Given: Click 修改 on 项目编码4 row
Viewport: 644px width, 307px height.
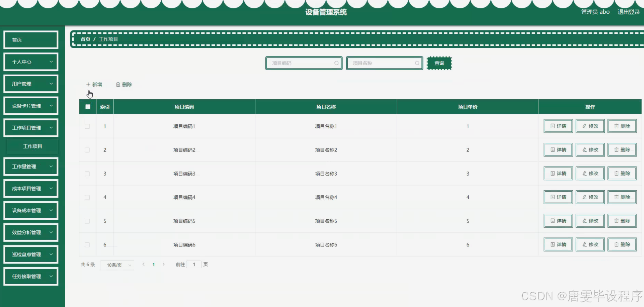Looking at the screenshot, I should click(x=590, y=197).
